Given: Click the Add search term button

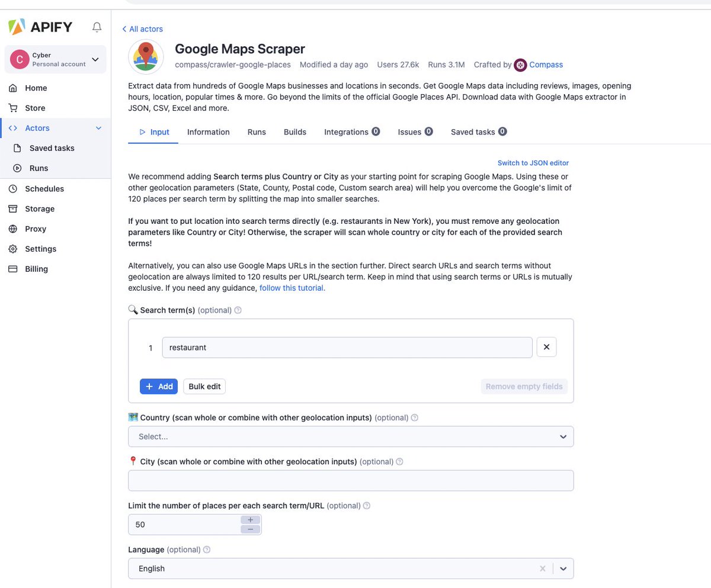Looking at the screenshot, I should pos(159,387).
